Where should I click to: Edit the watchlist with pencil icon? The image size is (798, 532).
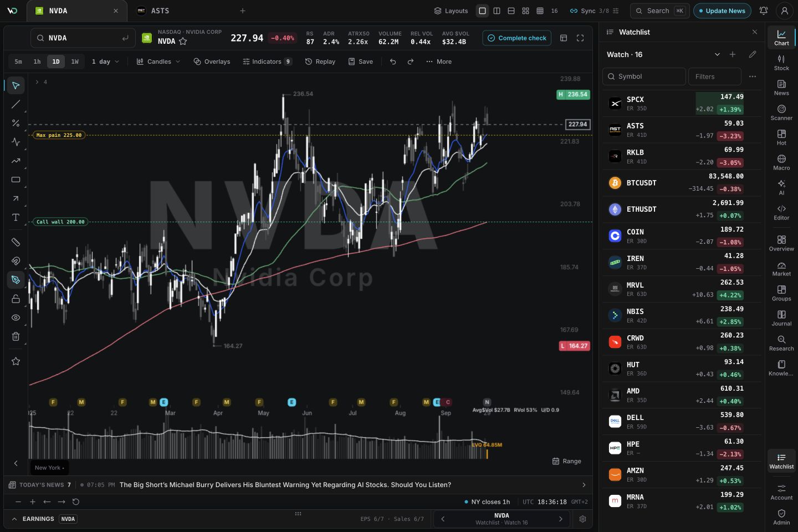click(752, 54)
